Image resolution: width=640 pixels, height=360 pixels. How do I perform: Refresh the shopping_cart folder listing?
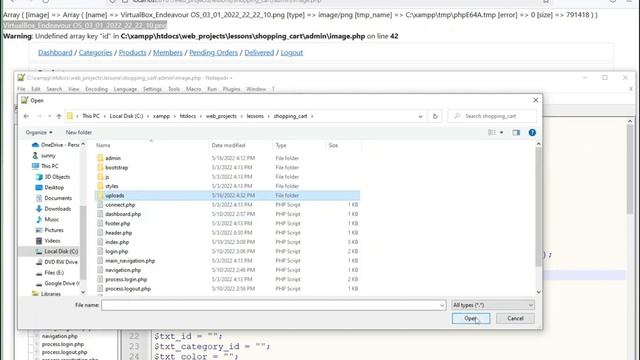435,116
